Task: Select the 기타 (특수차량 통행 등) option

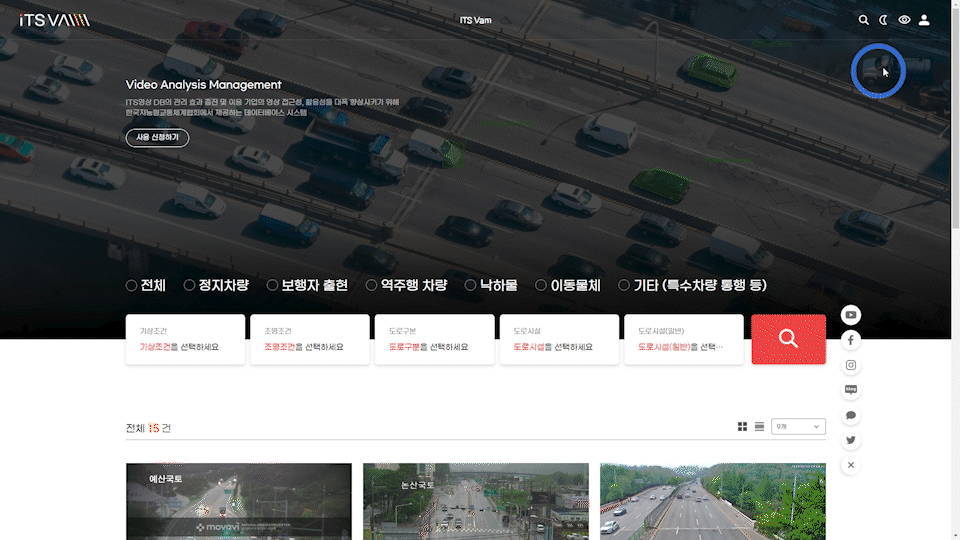Action: click(692, 285)
